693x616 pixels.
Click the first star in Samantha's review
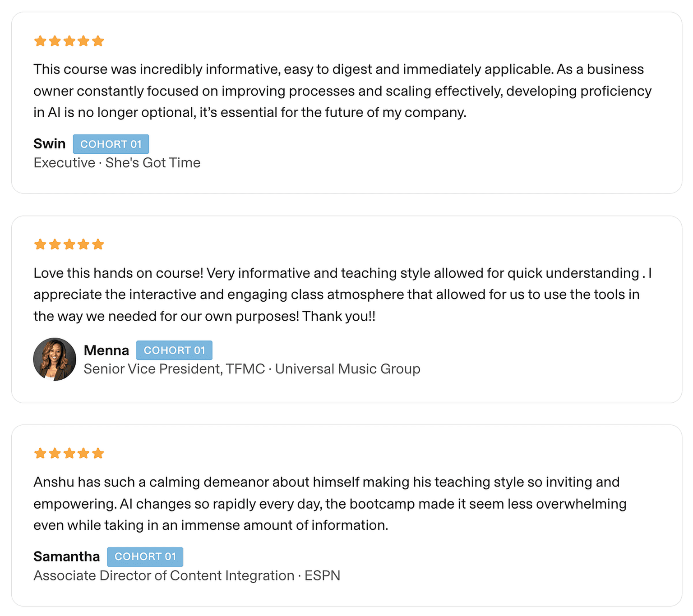pyautogui.click(x=40, y=453)
